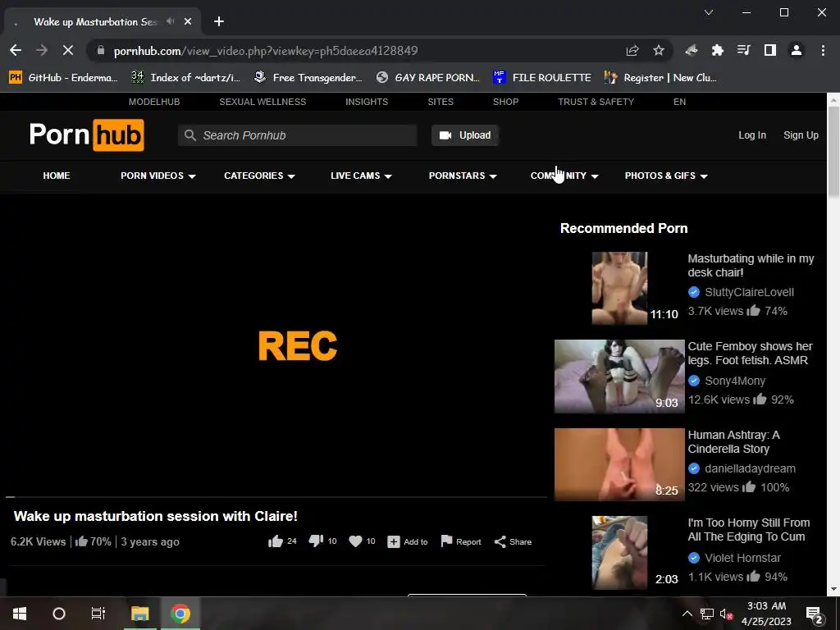This screenshot has width=840, height=630.
Task: Click the lock icon for site information
Action: click(101, 50)
